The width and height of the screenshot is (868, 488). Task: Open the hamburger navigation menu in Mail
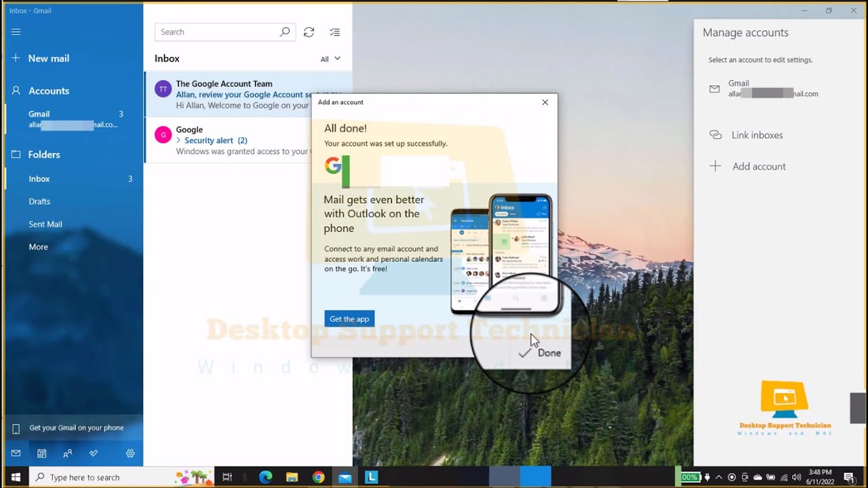(x=16, y=32)
